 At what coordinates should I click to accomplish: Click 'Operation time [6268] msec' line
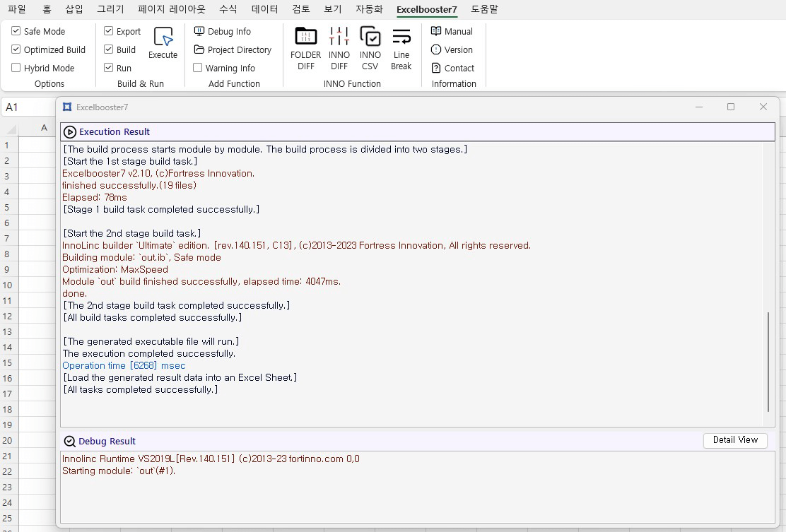click(124, 366)
